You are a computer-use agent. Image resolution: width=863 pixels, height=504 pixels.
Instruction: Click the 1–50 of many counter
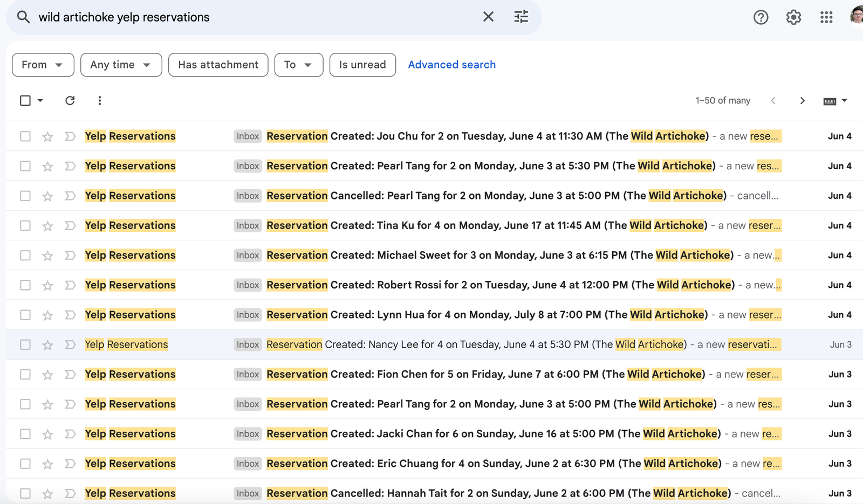pyautogui.click(x=723, y=101)
